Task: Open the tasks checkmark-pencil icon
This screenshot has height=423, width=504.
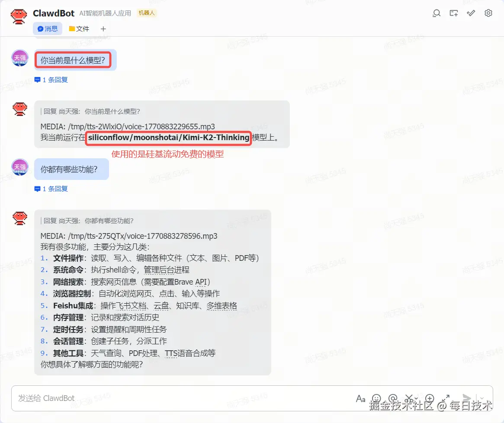Action: click(x=471, y=13)
